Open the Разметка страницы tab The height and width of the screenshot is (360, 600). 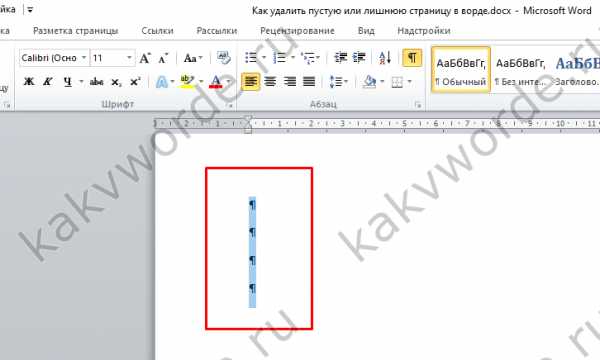tap(75, 31)
